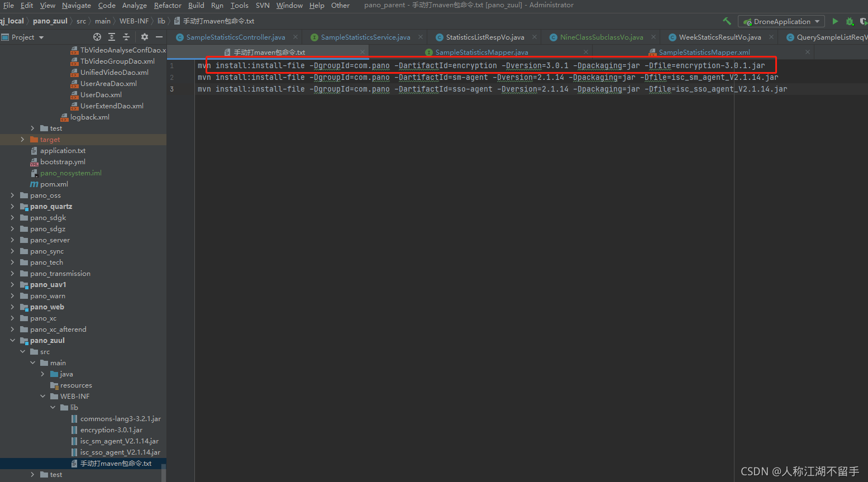Select bootstrap.yml in project tree
Viewport: 868px width, 482px height.
tap(63, 162)
